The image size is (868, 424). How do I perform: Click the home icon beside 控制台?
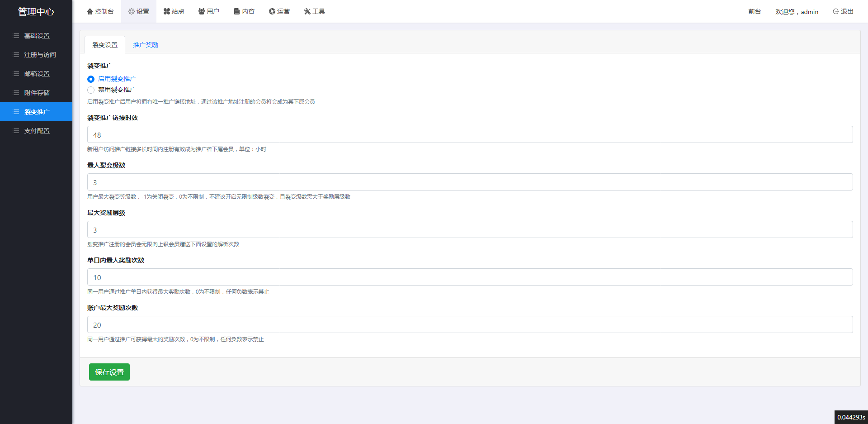pyautogui.click(x=90, y=11)
